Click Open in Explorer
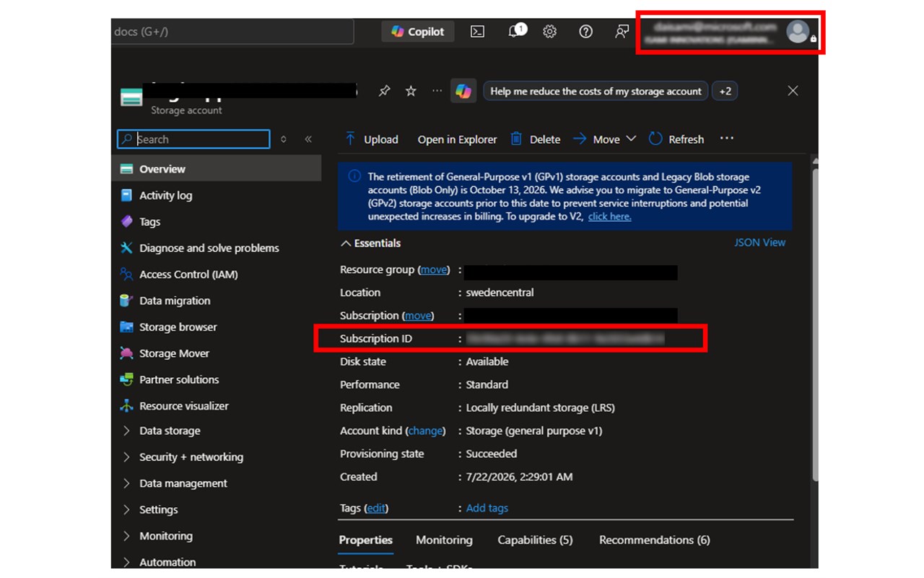The width and height of the screenshot is (924, 578). 457,139
